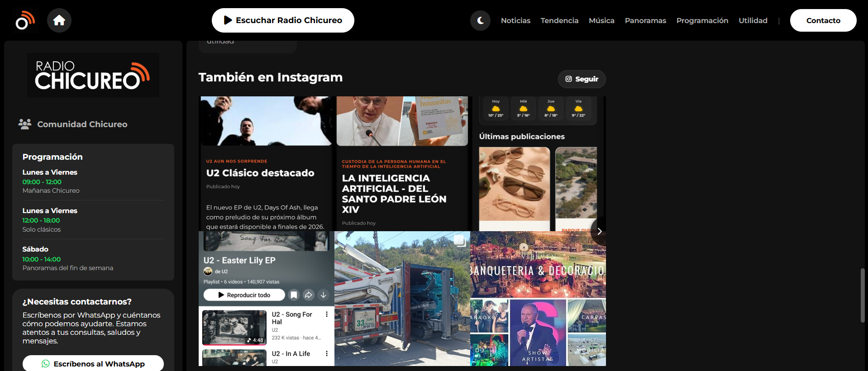Click También en Instagram heading

(x=271, y=77)
